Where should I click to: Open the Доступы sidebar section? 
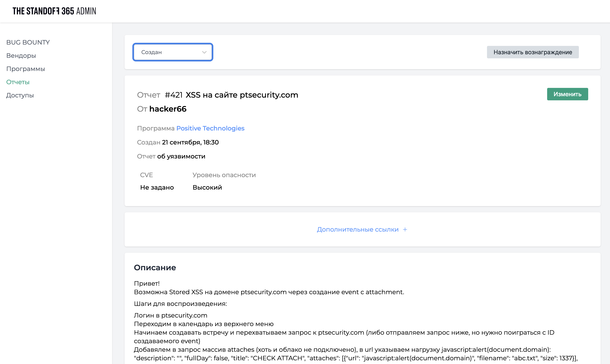[20, 95]
